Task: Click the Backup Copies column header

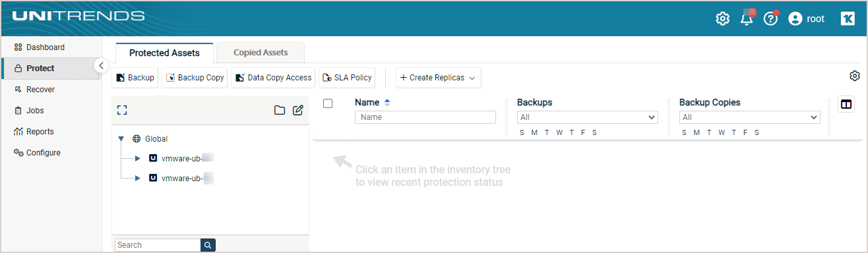Action: (710, 103)
